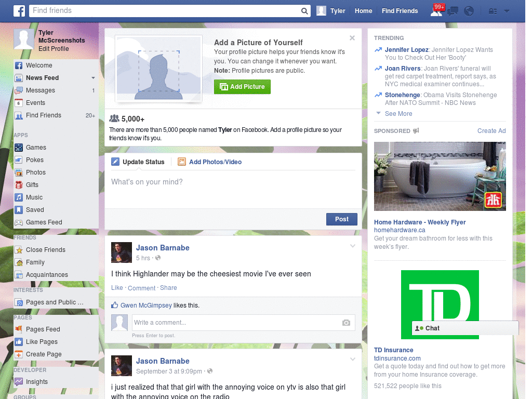Click the Acquaintances list icon

point(19,275)
